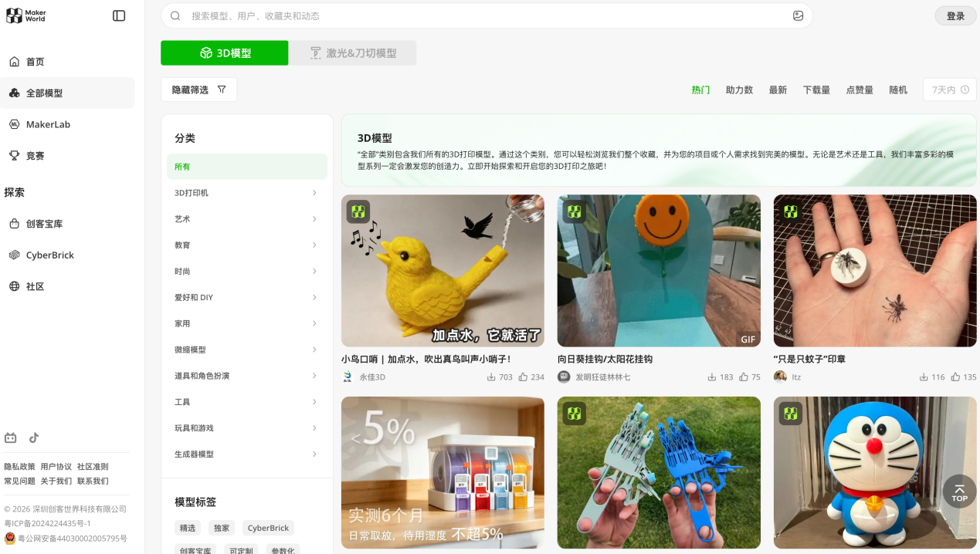Sort models by 下载量

pos(816,90)
